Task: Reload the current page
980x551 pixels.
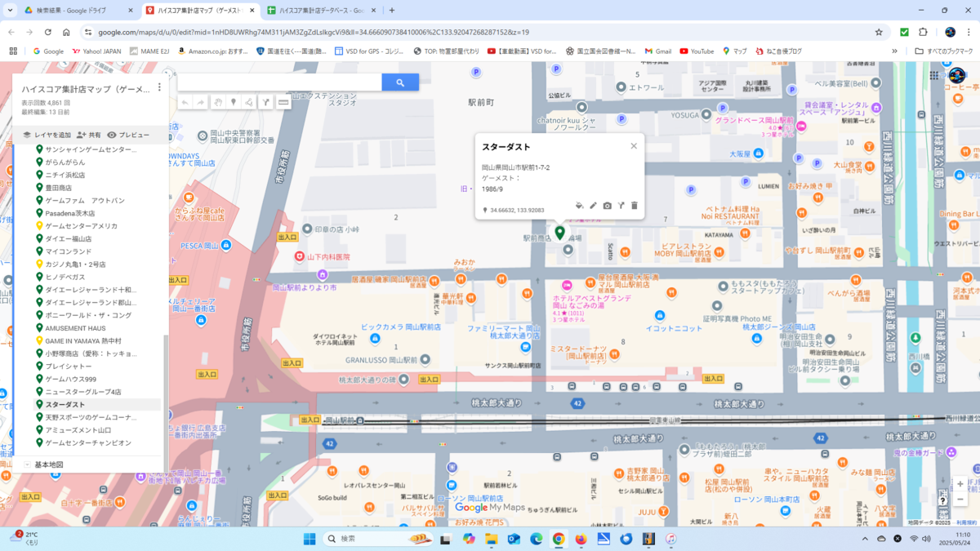Action: click(47, 32)
